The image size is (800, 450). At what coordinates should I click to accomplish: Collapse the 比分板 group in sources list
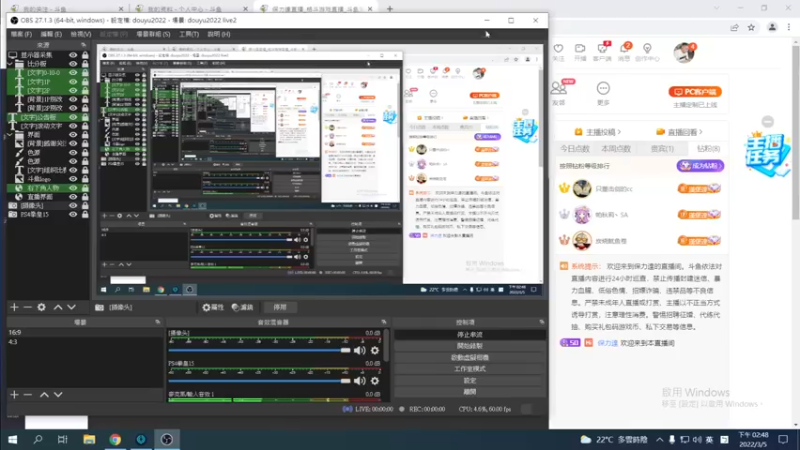point(10,64)
